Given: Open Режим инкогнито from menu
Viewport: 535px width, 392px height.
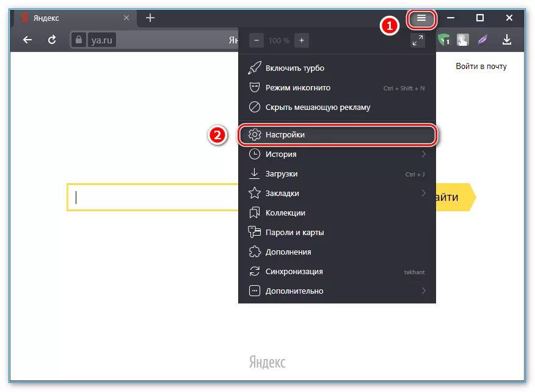Looking at the screenshot, I should tap(337, 88).
